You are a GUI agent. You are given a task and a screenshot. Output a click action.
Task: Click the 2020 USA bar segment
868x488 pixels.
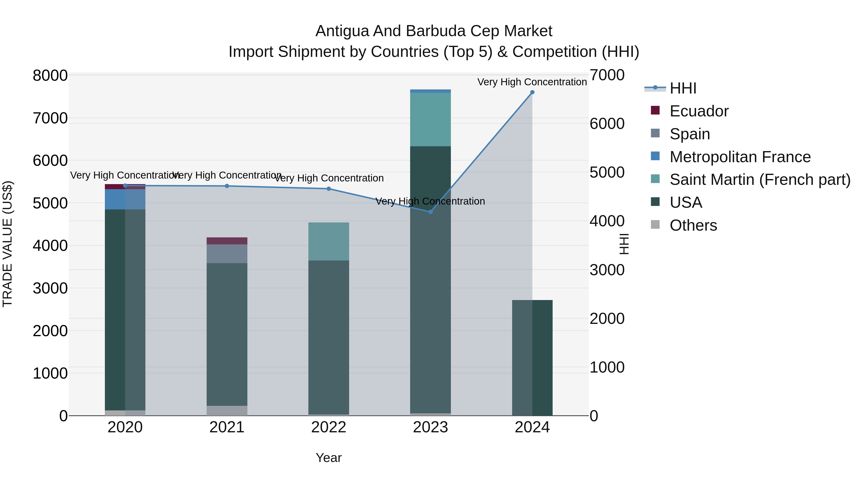coord(125,310)
